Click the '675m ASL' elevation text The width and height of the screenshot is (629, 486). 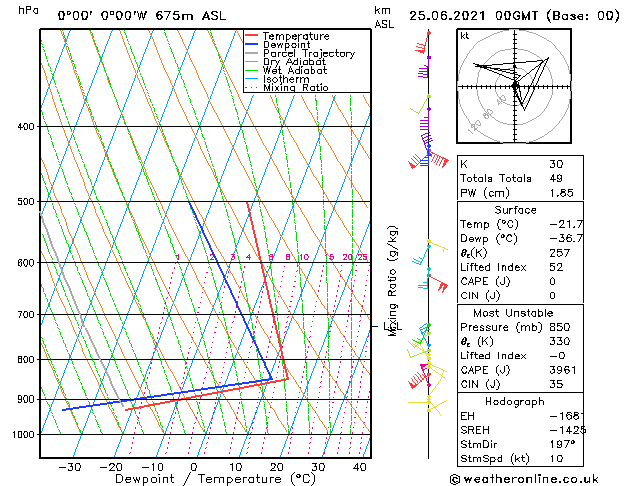(x=191, y=16)
